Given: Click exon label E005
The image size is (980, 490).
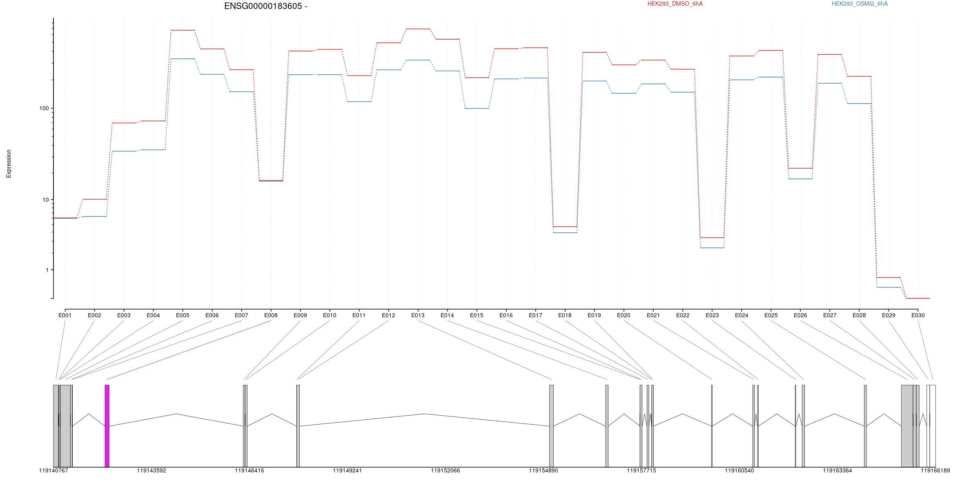Looking at the screenshot, I should pyautogui.click(x=183, y=315).
